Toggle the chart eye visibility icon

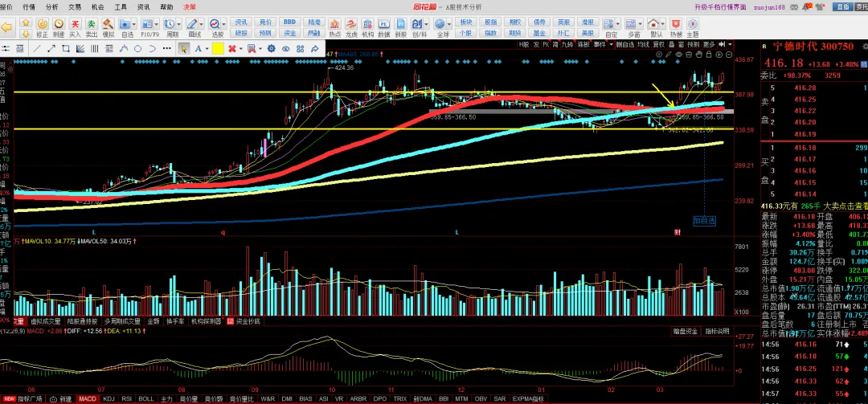678,55
